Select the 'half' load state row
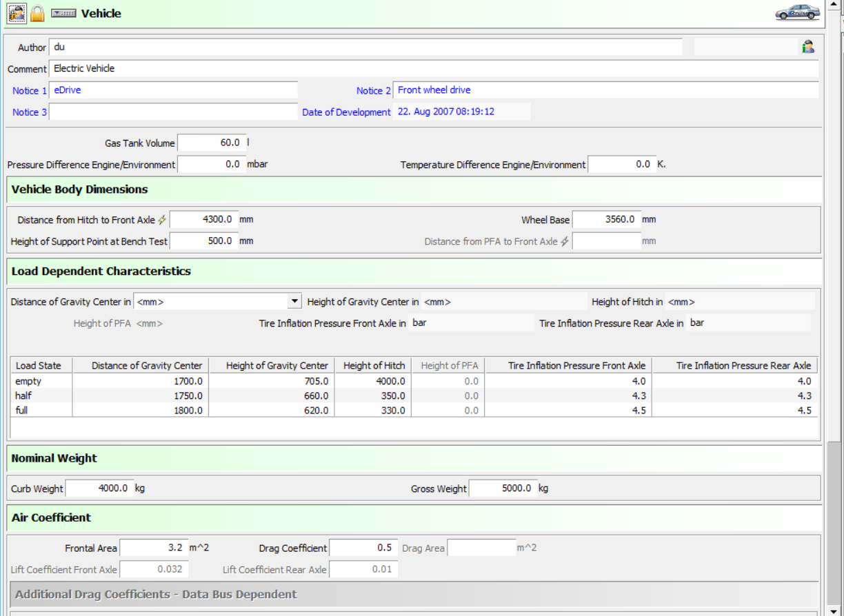This screenshot has width=844, height=616. (x=24, y=396)
